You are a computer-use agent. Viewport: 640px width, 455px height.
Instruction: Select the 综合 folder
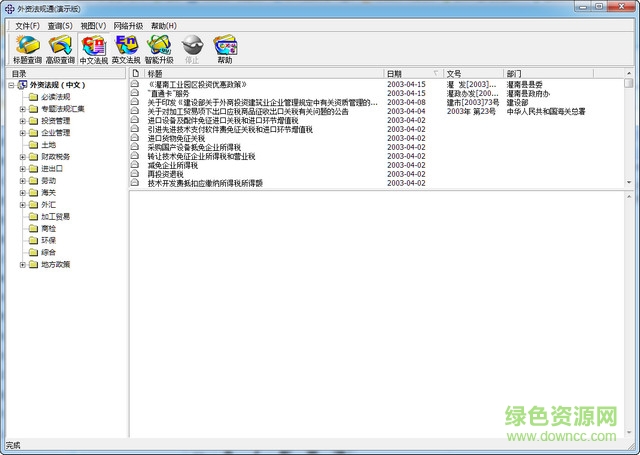48,253
